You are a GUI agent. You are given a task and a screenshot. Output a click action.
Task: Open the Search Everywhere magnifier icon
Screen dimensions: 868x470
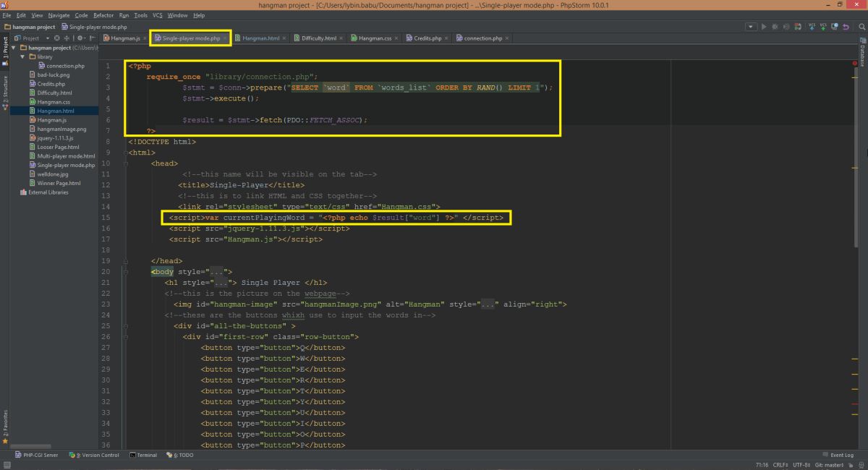click(x=861, y=27)
